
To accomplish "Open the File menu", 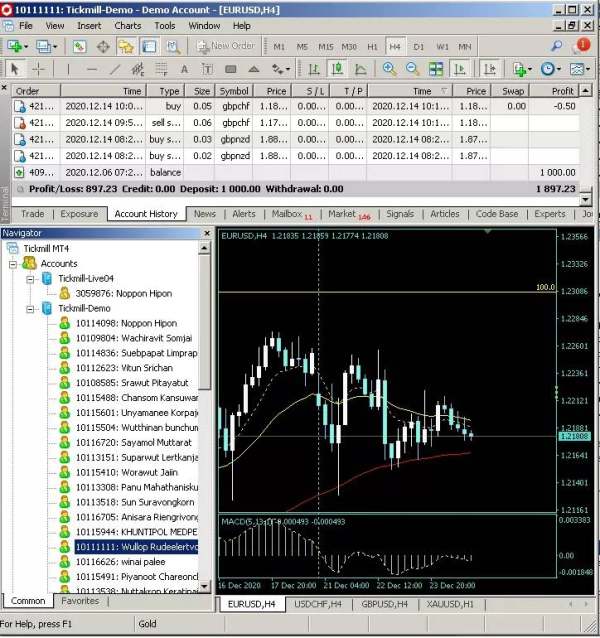I will pyautogui.click(x=25, y=26).
